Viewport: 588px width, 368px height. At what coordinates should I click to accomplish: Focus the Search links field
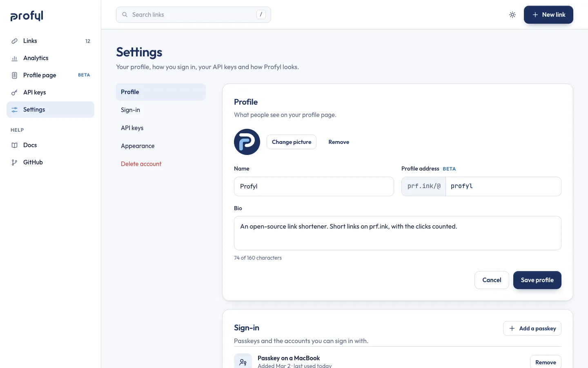(194, 15)
